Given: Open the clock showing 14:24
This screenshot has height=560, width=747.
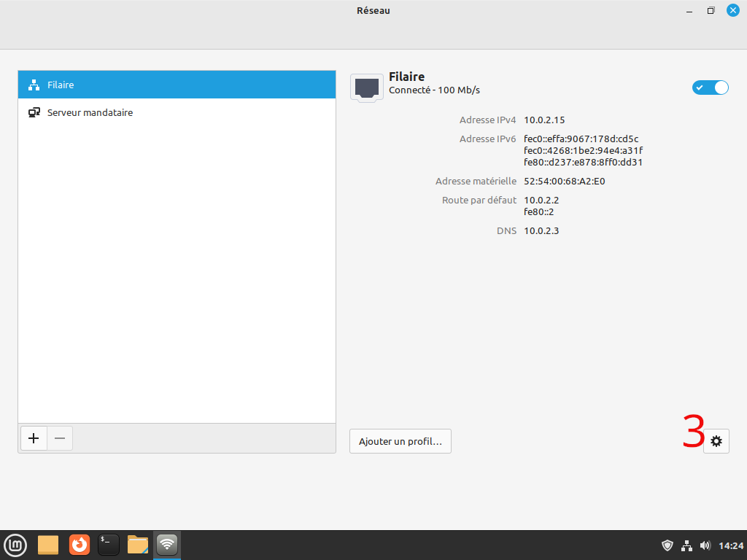Looking at the screenshot, I should coord(731,545).
